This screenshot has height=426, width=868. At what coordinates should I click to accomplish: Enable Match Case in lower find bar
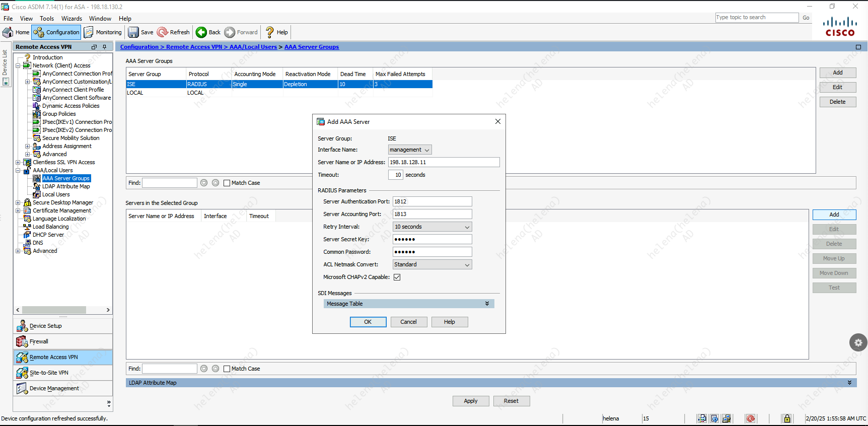[227, 369]
